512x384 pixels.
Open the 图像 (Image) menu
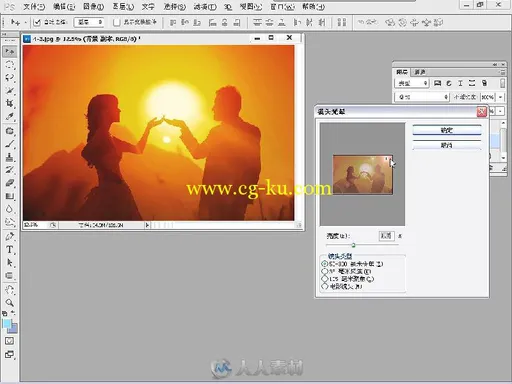(93, 6)
